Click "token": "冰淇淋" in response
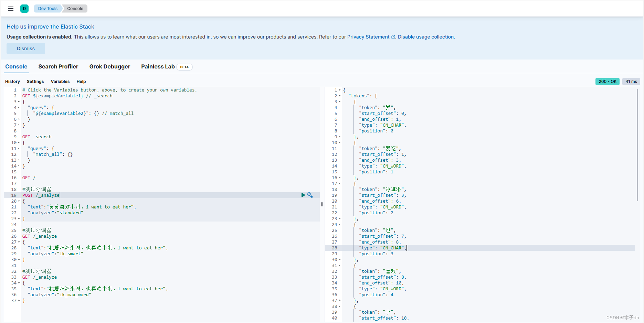The width and height of the screenshot is (644, 323). point(382,190)
